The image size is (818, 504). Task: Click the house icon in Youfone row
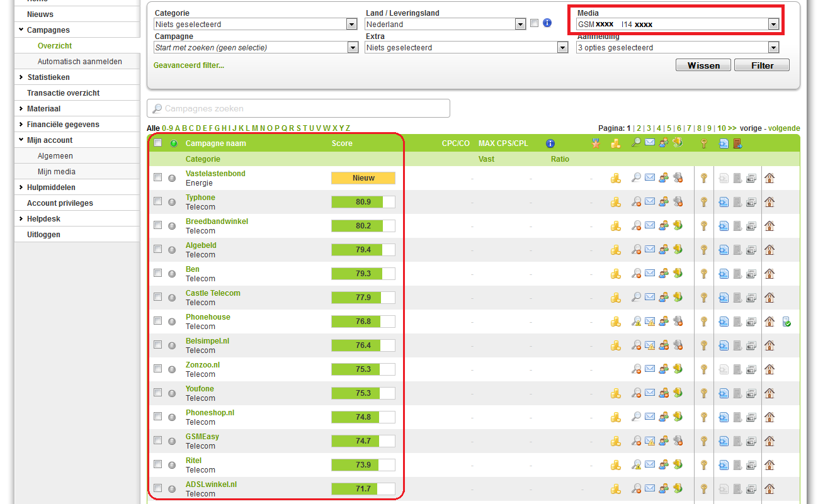[x=770, y=393]
